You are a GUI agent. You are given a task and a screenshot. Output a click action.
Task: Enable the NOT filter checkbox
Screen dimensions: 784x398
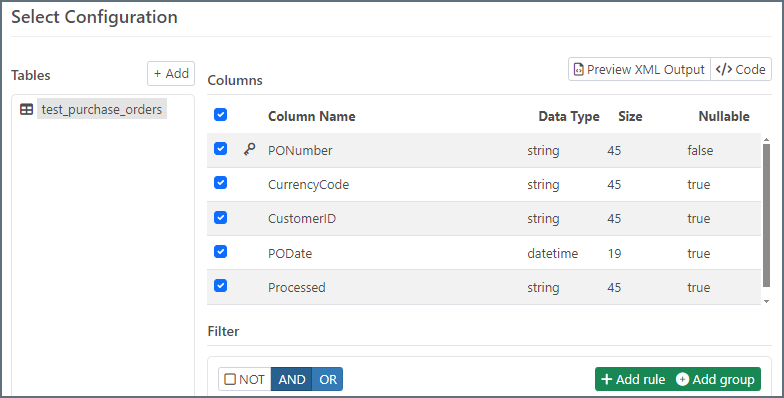pyautogui.click(x=230, y=379)
